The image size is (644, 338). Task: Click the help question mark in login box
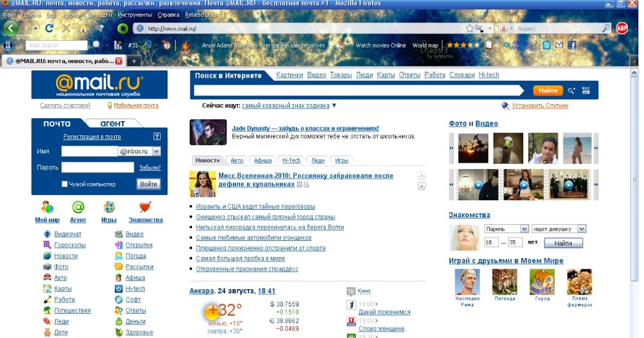click(x=157, y=136)
